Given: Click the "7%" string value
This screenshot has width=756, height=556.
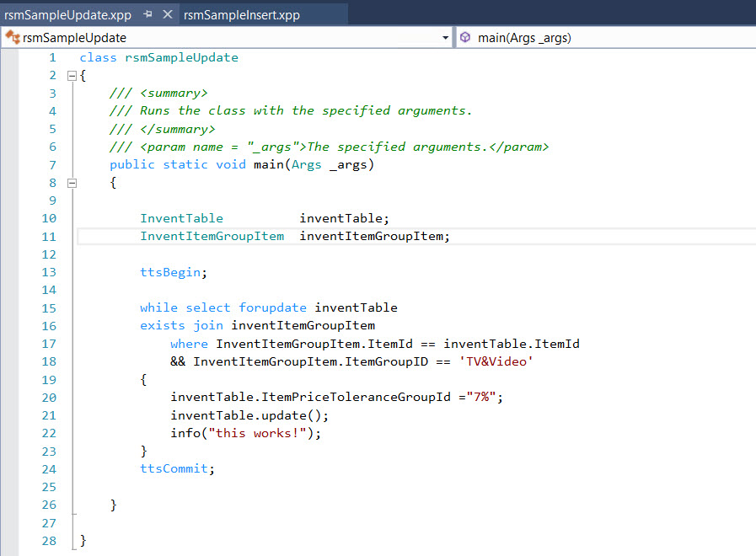Looking at the screenshot, I should (484, 397).
